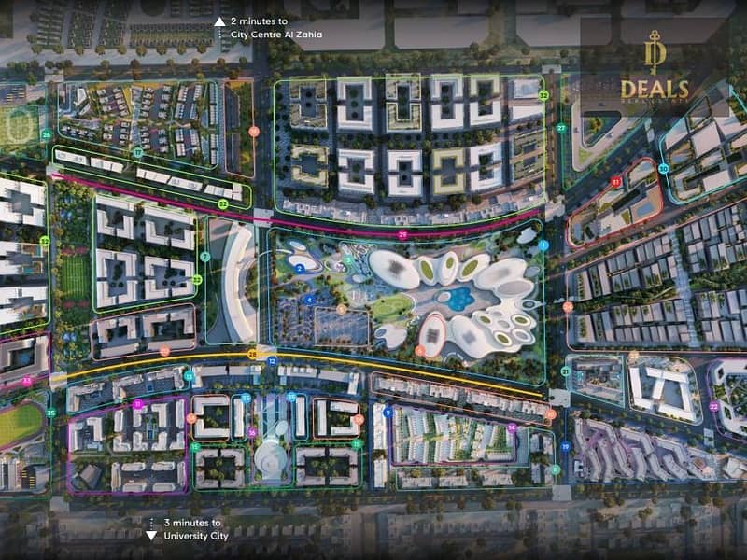Click the down arrow toward University City
Image resolution: width=747 pixels, height=560 pixels.
point(152,536)
